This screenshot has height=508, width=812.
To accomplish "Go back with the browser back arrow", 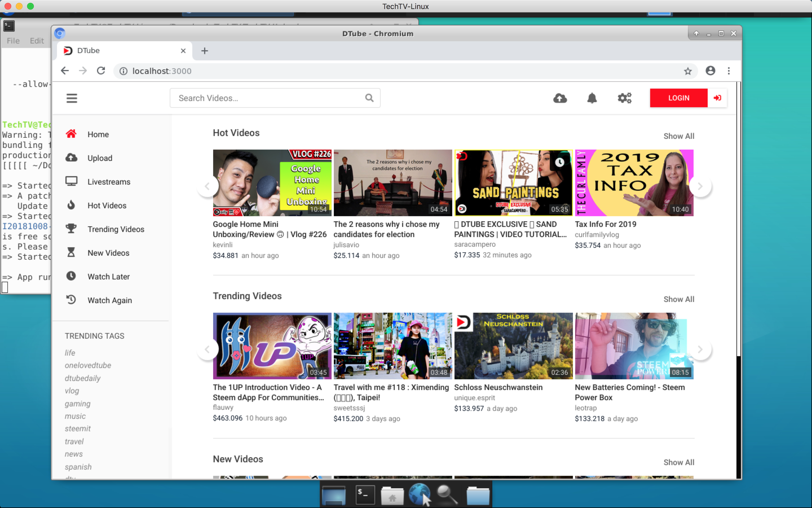I will [65, 71].
